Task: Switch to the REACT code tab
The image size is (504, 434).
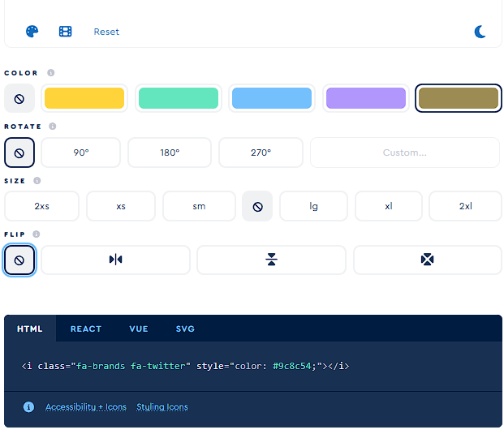Action: point(86,329)
